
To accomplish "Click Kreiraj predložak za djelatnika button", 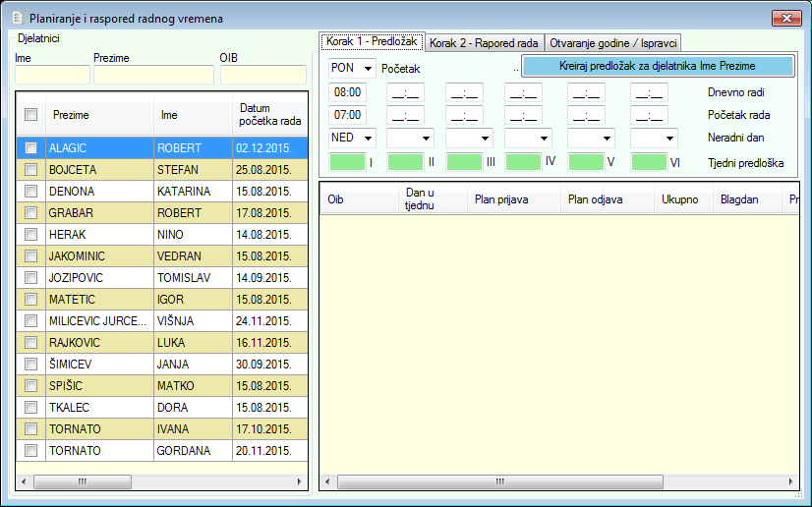I will pos(657,66).
